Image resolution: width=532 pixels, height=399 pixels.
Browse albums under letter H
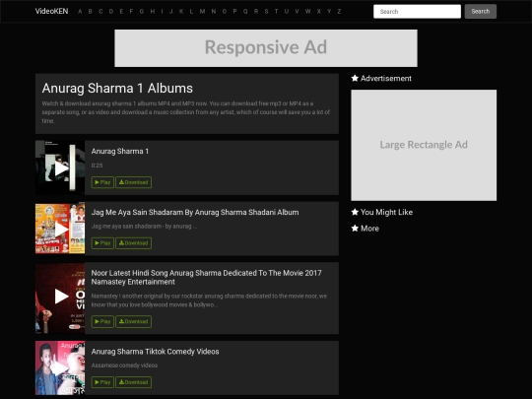pos(153,11)
